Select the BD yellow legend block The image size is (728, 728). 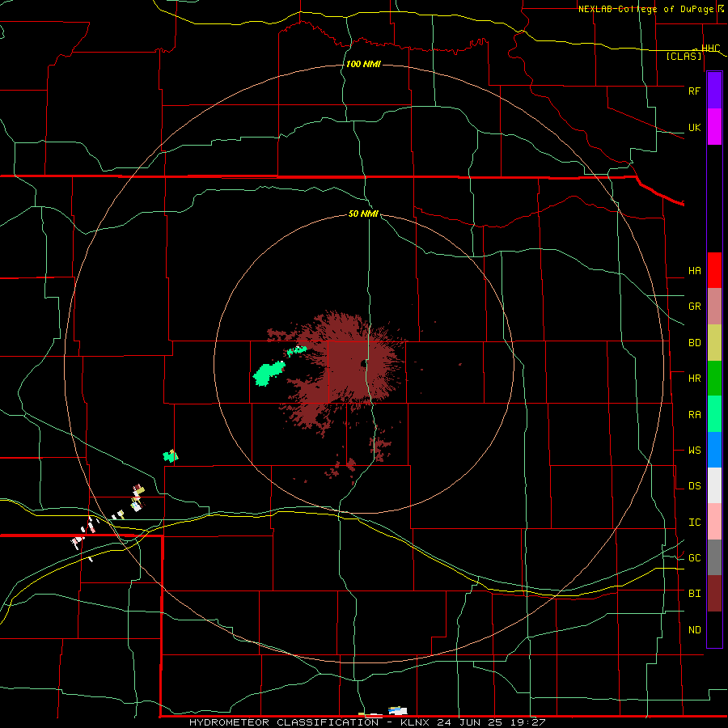tap(714, 343)
